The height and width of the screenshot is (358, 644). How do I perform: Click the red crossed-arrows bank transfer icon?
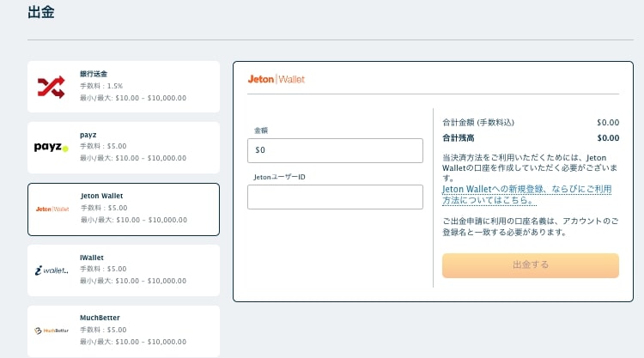point(52,87)
